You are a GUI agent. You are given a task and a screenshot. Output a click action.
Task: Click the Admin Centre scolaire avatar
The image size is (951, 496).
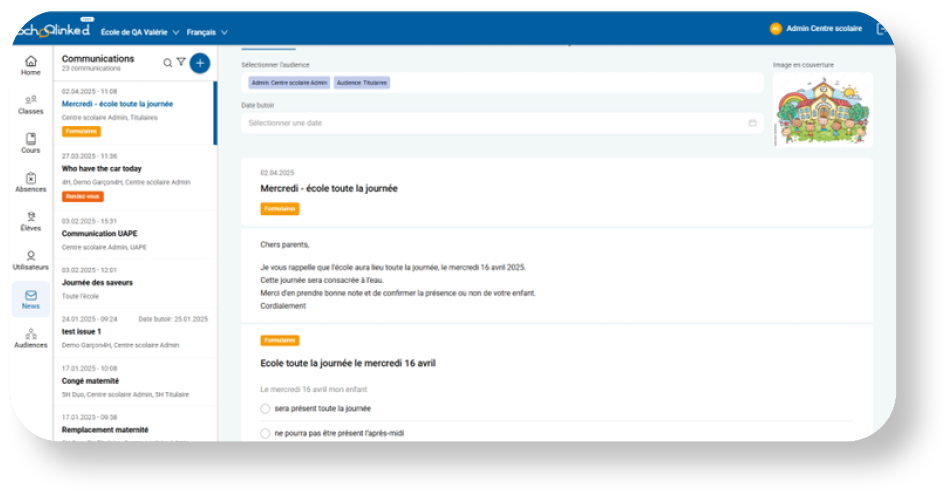click(775, 28)
